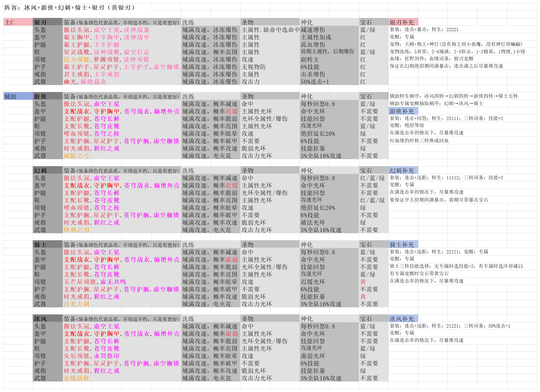The height and width of the screenshot is (392, 540).
Task: Click the 无视物防 relic cell
Action: click(x=253, y=67)
